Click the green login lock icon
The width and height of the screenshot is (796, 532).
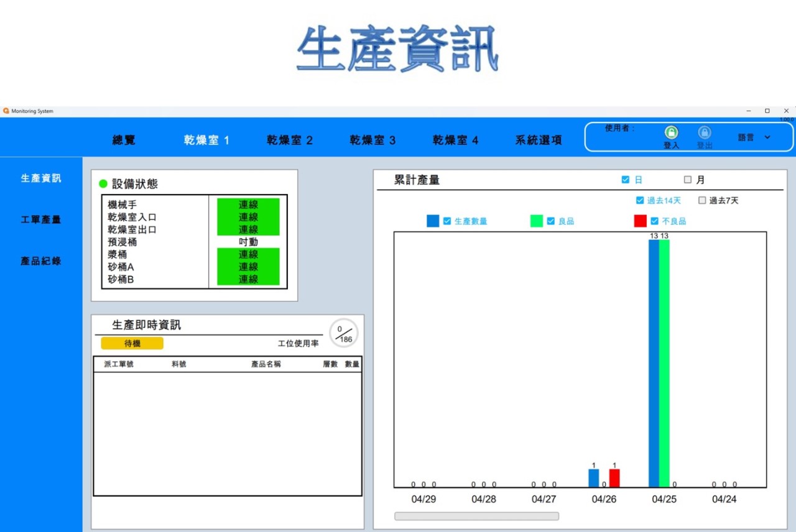tap(671, 132)
